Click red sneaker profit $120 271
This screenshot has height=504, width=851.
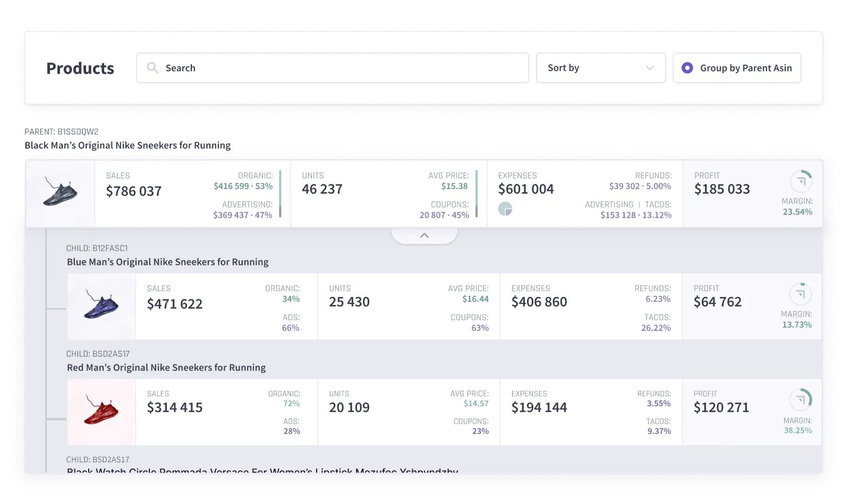click(721, 407)
